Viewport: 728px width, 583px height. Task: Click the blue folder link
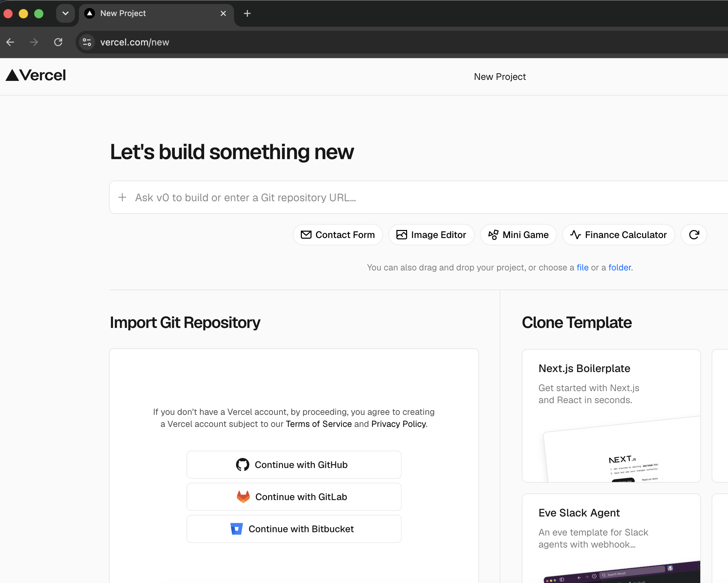point(620,267)
